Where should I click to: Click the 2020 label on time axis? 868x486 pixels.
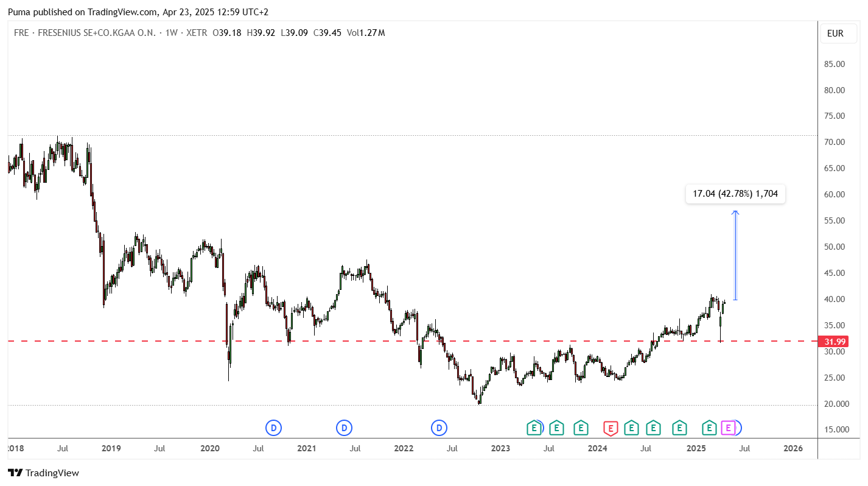pyautogui.click(x=209, y=449)
